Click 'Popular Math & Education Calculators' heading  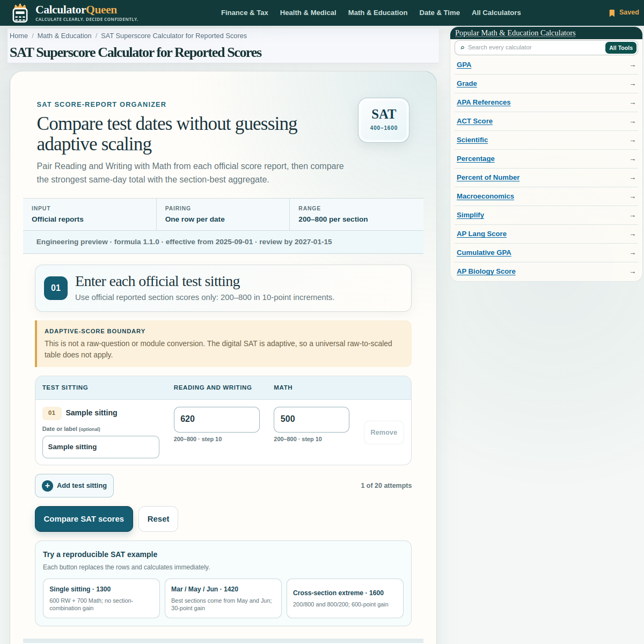(x=515, y=33)
